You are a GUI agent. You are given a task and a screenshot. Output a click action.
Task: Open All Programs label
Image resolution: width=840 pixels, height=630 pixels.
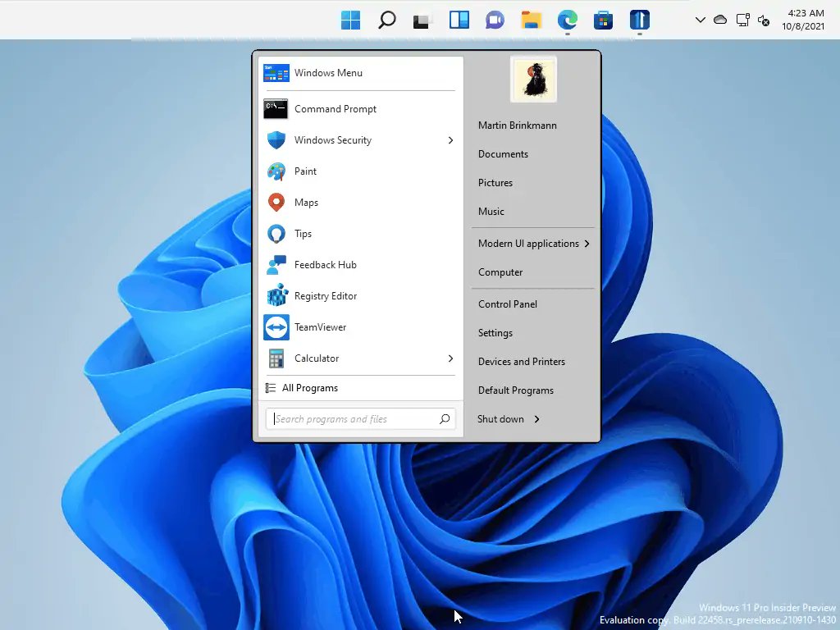coord(310,388)
